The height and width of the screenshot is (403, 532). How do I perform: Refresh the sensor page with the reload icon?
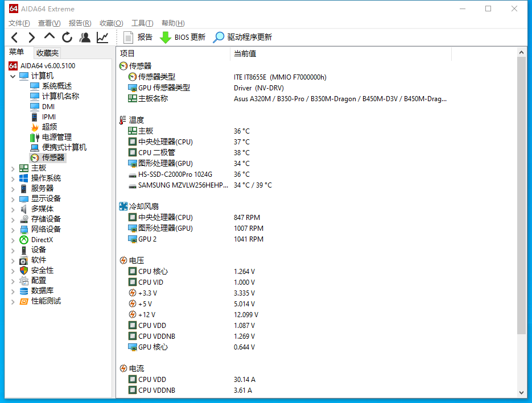(x=67, y=38)
